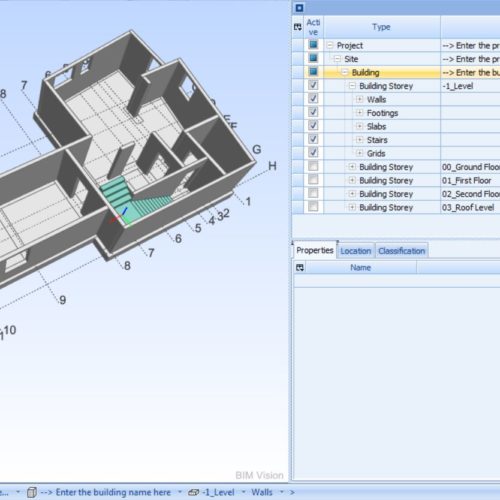Disable the Stairs active checkbox
The image size is (500, 500).
pos(313,139)
